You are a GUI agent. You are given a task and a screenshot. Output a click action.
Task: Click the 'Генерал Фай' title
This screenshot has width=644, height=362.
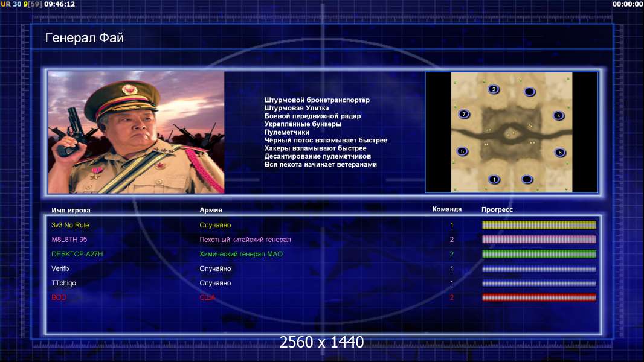coord(84,38)
